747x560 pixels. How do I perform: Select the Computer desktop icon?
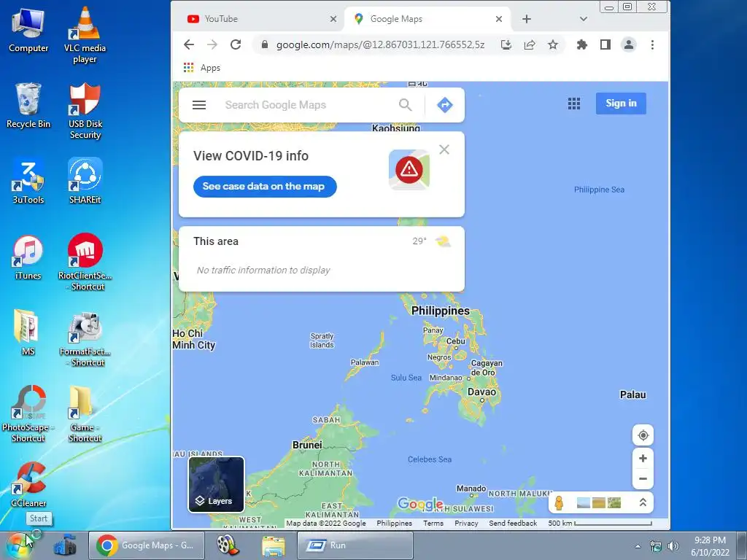tap(28, 30)
